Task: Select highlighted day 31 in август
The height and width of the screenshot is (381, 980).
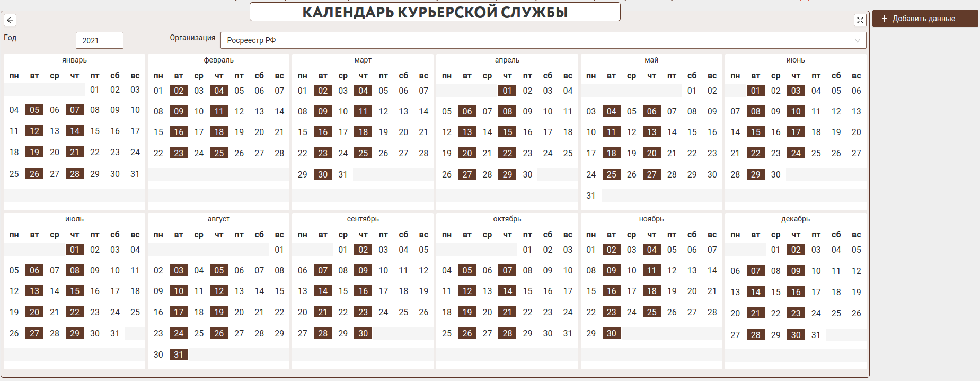Action: (x=179, y=355)
